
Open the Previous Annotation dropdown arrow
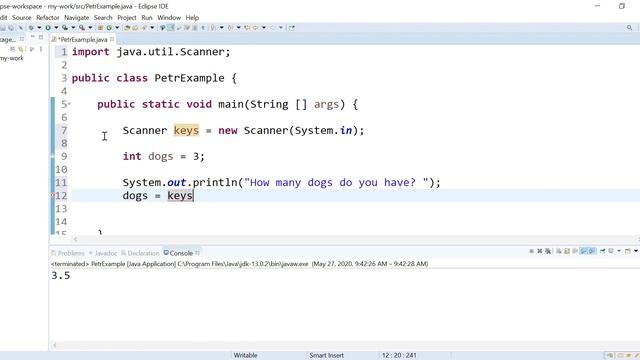(x=238, y=28)
